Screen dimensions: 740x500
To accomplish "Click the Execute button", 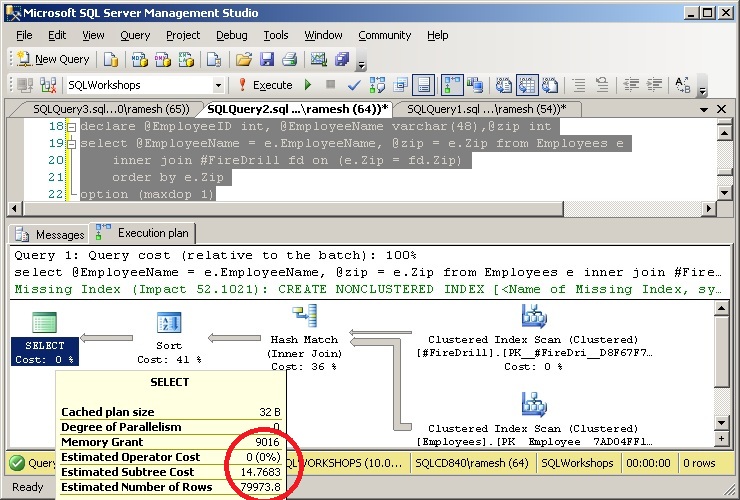I will [265, 85].
